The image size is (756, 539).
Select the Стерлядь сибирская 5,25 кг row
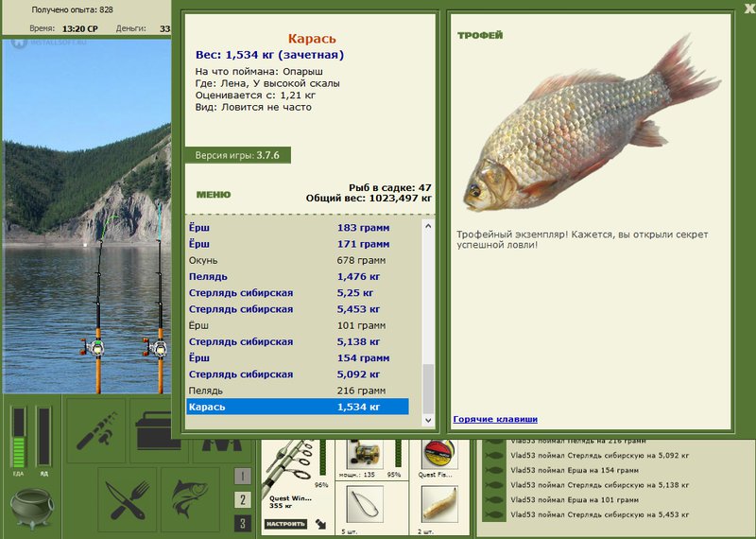pyautogui.click(x=298, y=293)
